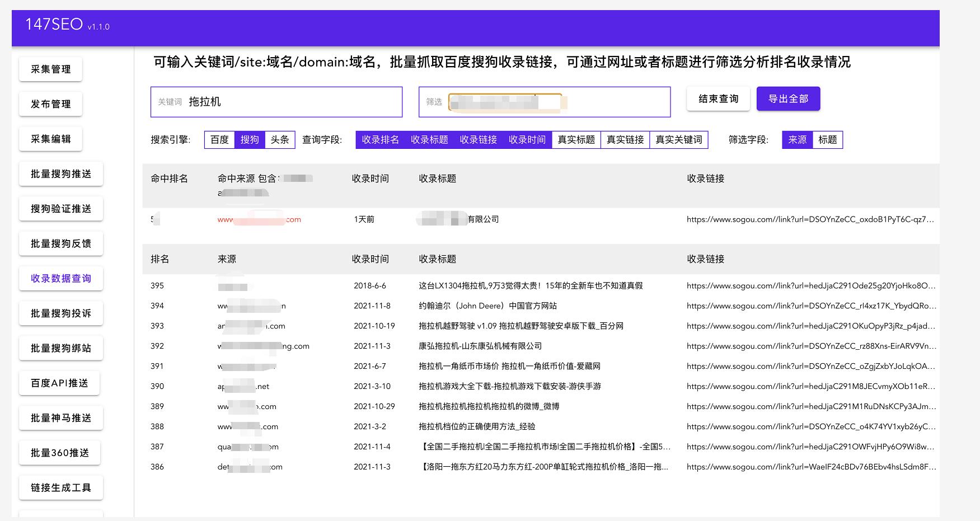This screenshot has height=521, width=980.
Task: Select 百度API推送 in the sidebar
Action: (59, 382)
